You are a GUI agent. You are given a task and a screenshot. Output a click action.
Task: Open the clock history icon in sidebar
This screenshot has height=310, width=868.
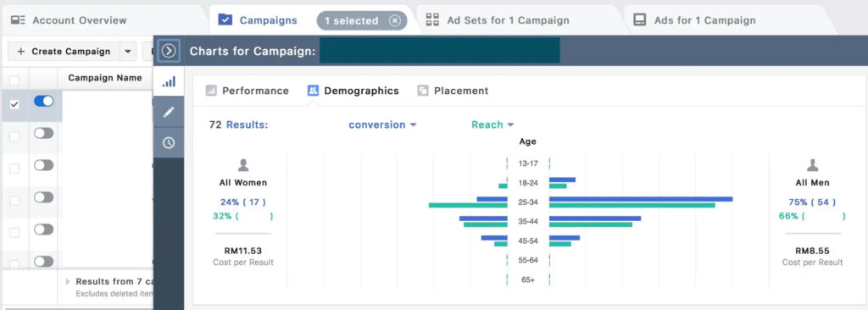(169, 143)
